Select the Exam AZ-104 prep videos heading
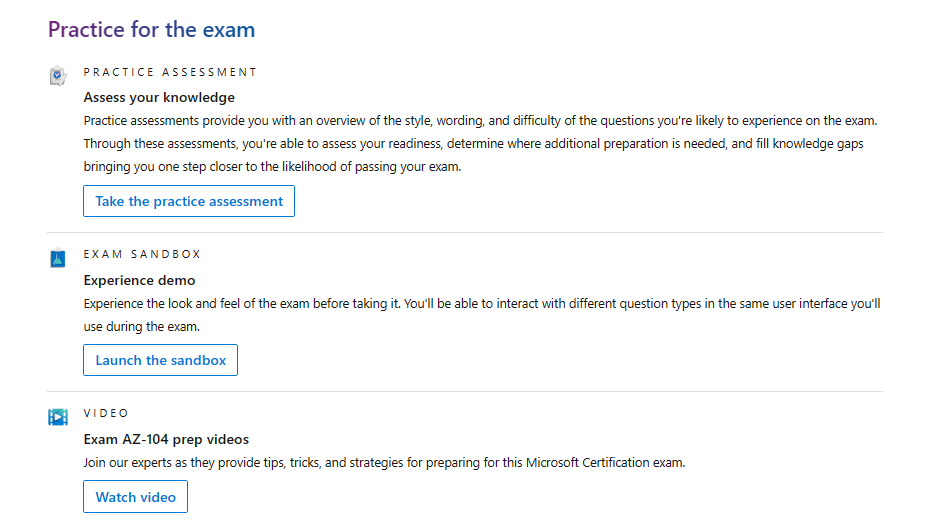The image size is (942, 530). click(166, 439)
